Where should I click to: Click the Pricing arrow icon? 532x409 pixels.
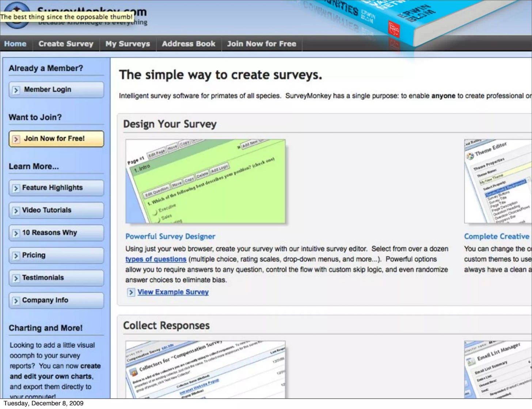click(x=15, y=255)
